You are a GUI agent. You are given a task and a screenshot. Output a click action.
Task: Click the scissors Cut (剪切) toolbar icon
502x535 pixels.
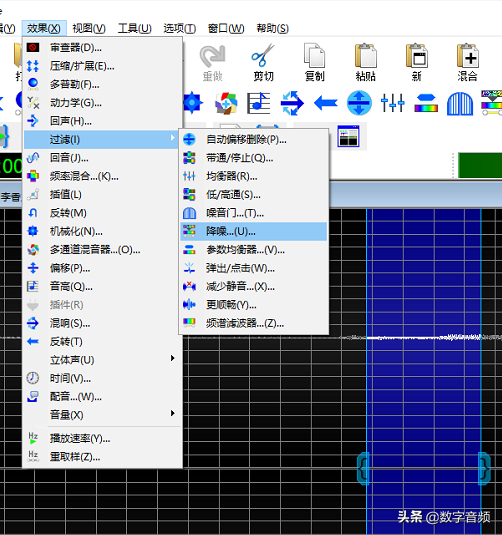tap(263, 55)
